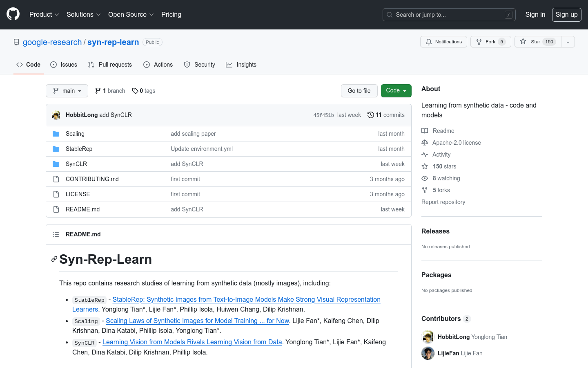This screenshot has width=588, height=368.
Task: Open the LICENSE file name
Action: [78, 194]
